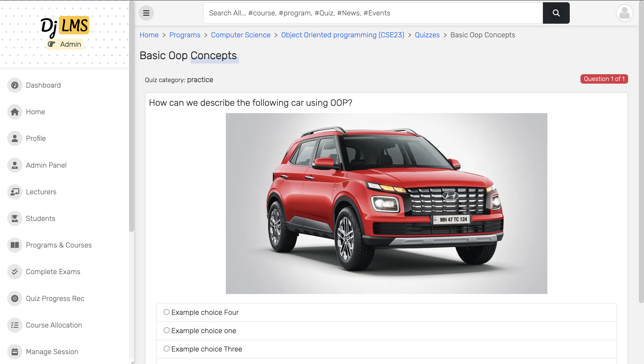The height and width of the screenshot is (364, 644).
Task: Click the Question 1 of 1 badge
Action: [604, 79]
